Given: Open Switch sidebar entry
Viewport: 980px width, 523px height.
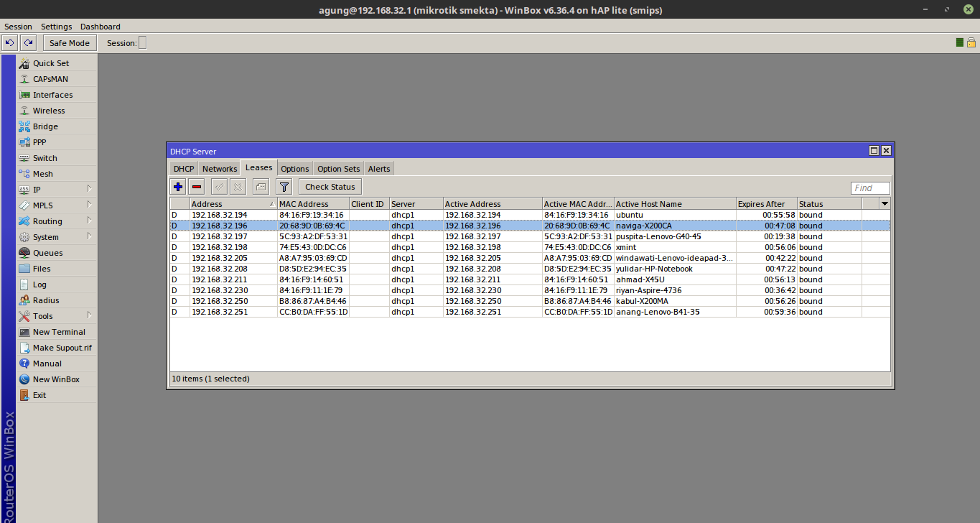Looking at the screenshot, I should pos(57,158).
